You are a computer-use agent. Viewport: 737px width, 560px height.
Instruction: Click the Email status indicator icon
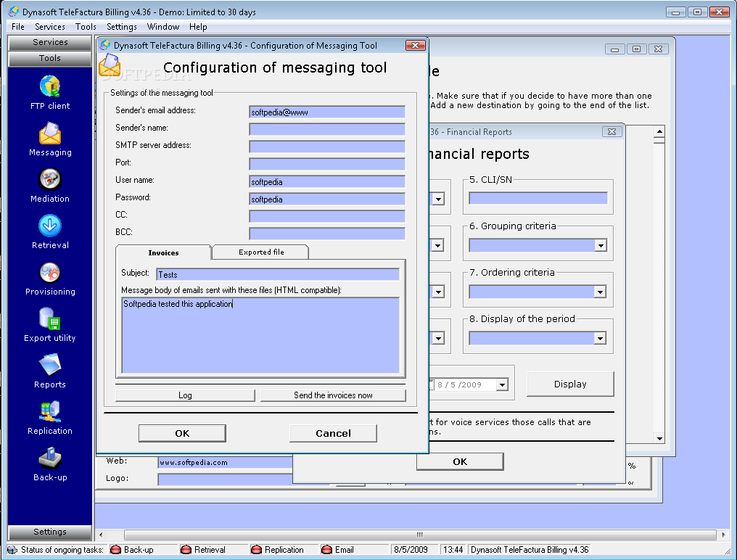tap(326, 550)
